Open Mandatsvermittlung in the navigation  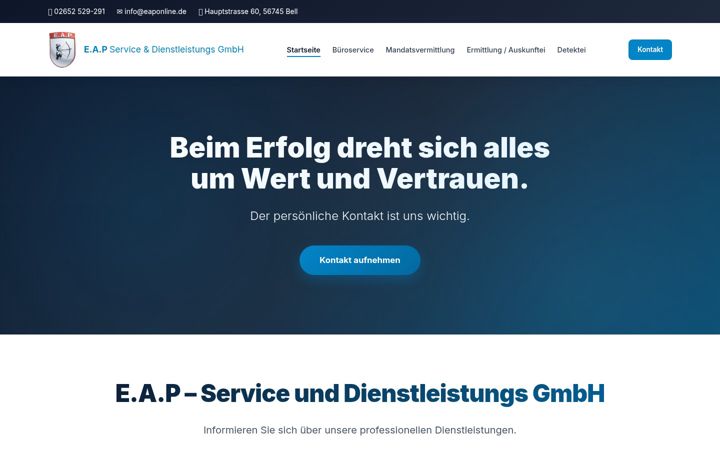[x=420, y=50]
